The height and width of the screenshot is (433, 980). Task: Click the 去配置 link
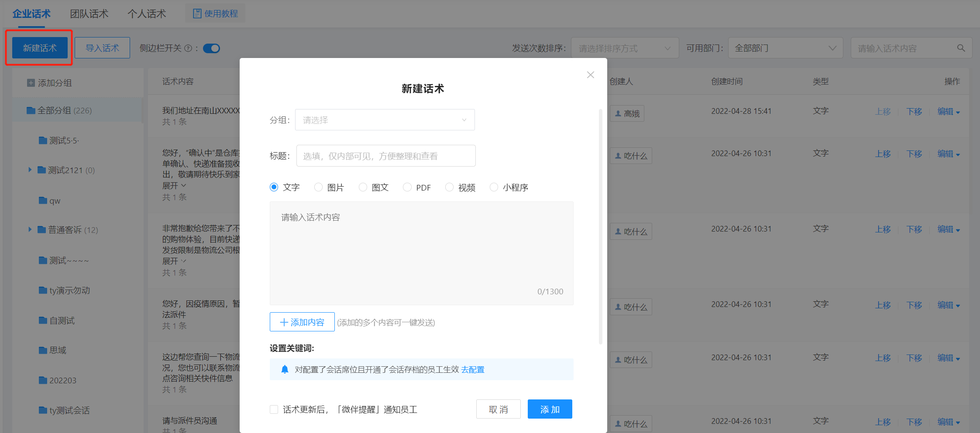click(473, 370)
